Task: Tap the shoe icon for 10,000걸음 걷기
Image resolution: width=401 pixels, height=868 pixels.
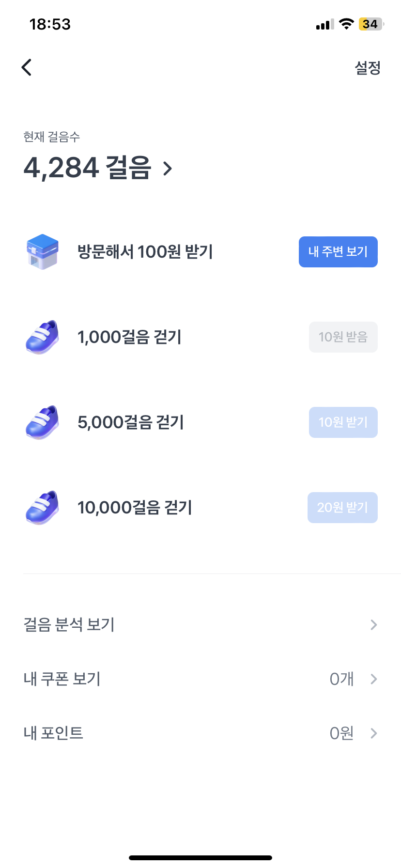Action: 42,508
